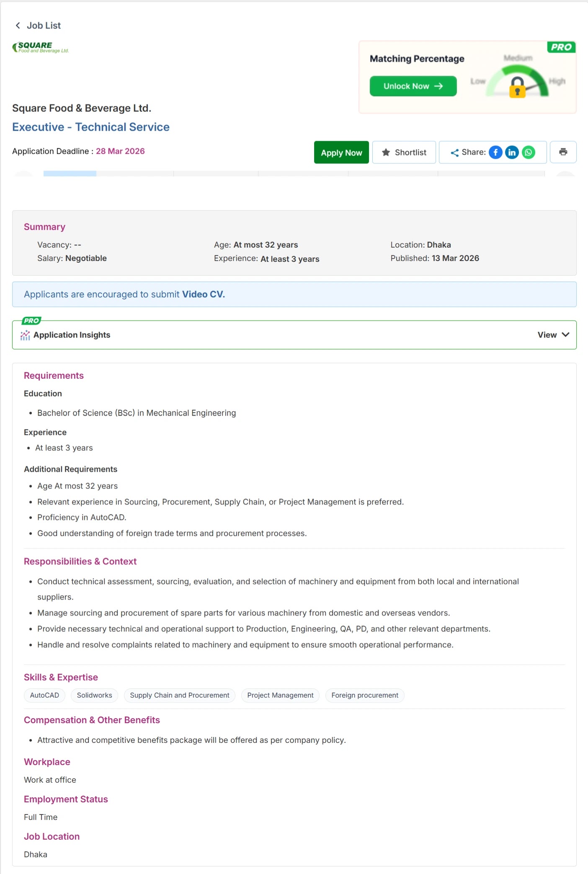Share job on Facebook icon
This screenshot has width=588, height=874.
[495, 153]
